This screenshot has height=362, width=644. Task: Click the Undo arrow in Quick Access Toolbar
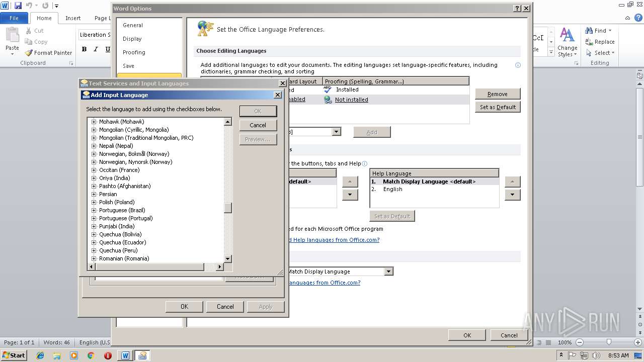point(29,6)
